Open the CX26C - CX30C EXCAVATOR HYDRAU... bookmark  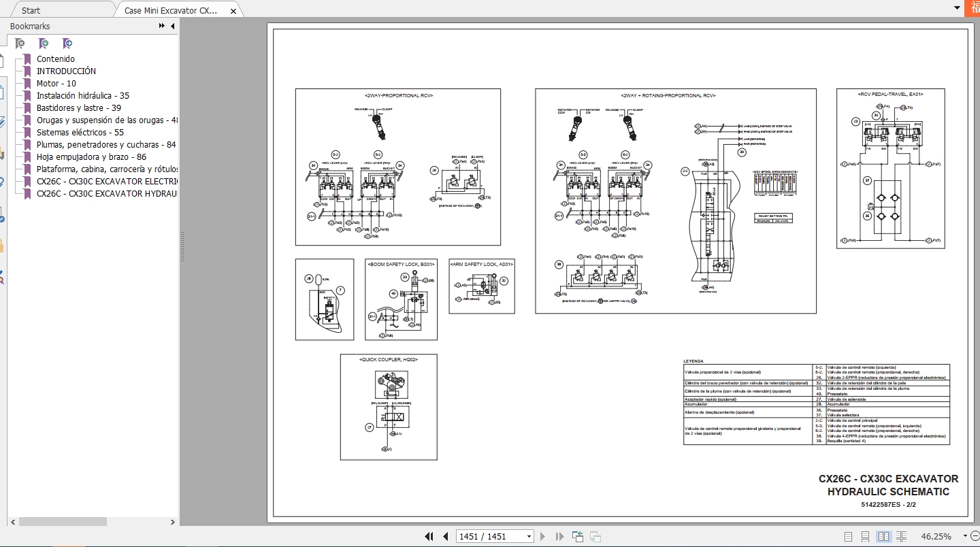coord(107,194)
